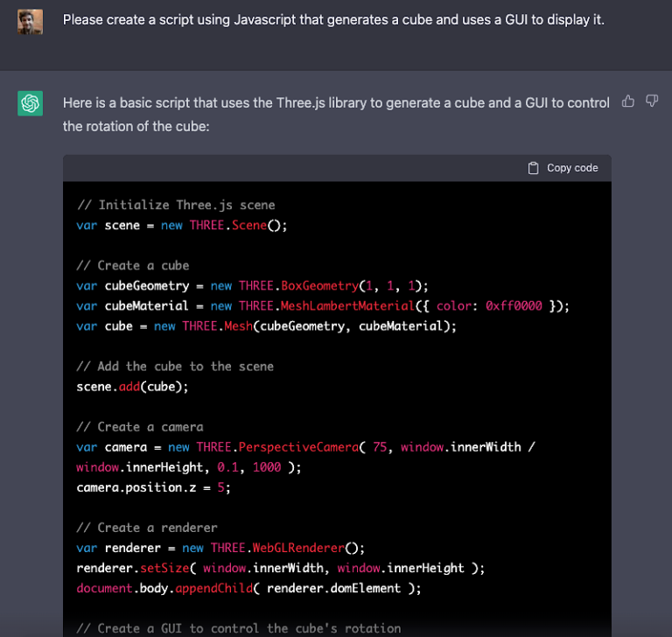Click the clipboard icon beside Copy code
This screenshot has width=672, height=637.
(x=533, y=168)
